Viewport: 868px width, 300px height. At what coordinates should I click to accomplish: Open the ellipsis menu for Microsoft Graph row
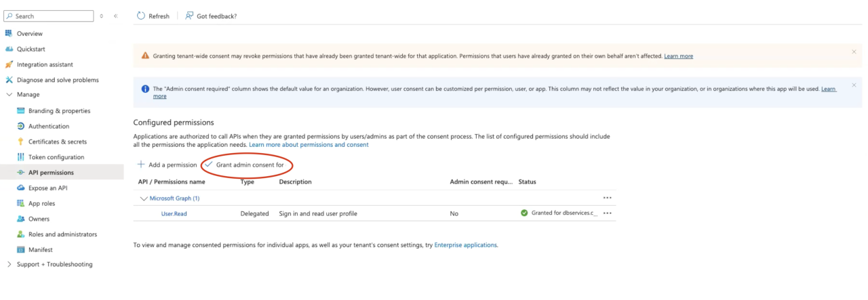pos(607,198)
